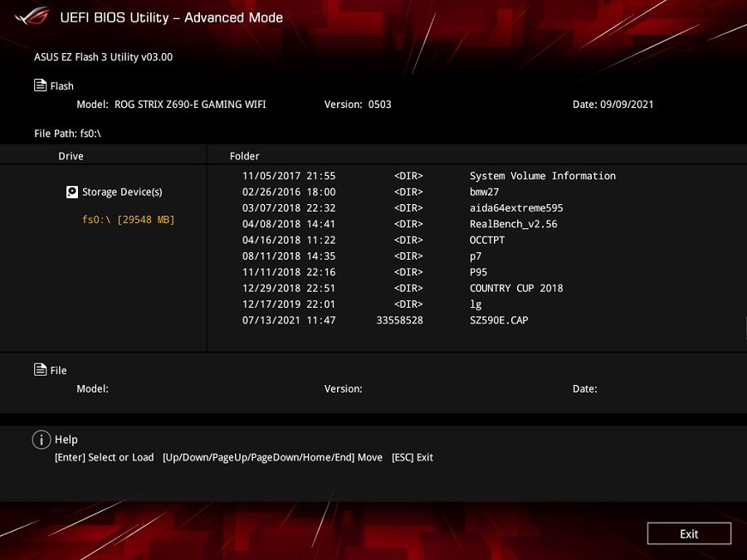Click the Flash Model ROG STRIX Z690-E text
The height and width of the screenshot is (560, 747).
point(171,105)
